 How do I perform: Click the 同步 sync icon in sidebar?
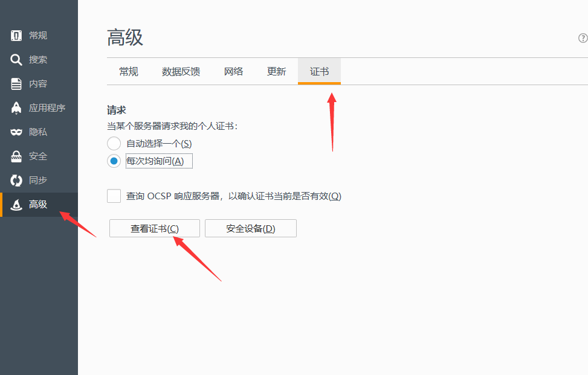click(x=16, y=180)
